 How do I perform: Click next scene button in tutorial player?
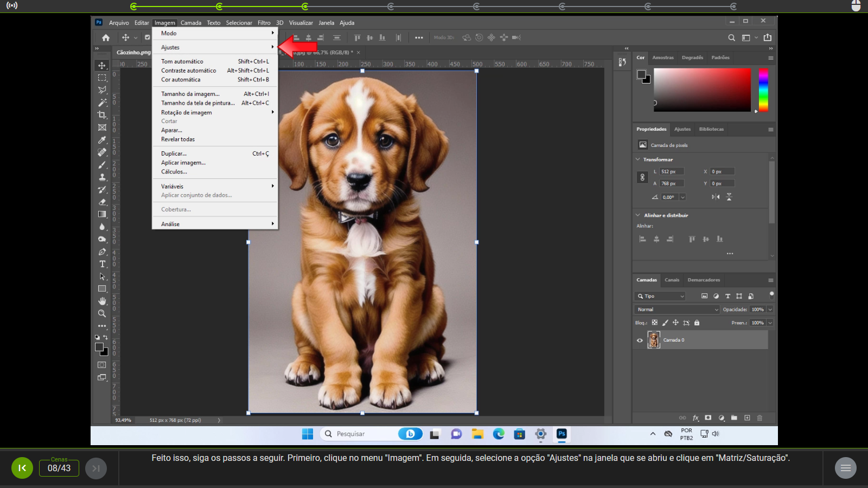(95, 468)
